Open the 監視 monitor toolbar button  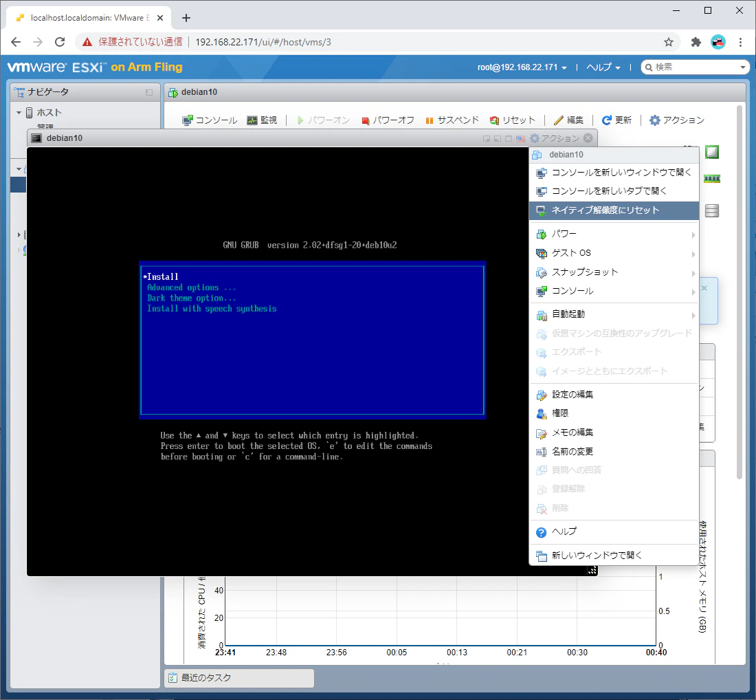[x=262, y=120]
